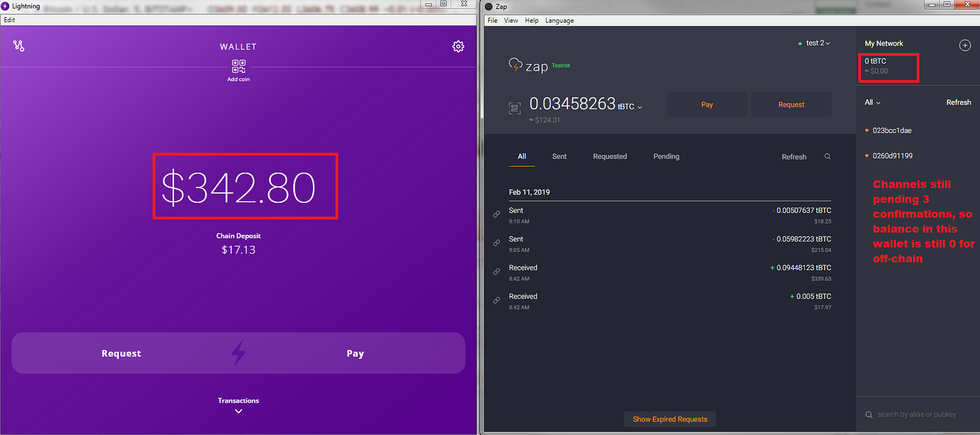This screenshot has height=435, width=980.
Task: Switch to the Pending tab
Action: click(x=666, y=156)
